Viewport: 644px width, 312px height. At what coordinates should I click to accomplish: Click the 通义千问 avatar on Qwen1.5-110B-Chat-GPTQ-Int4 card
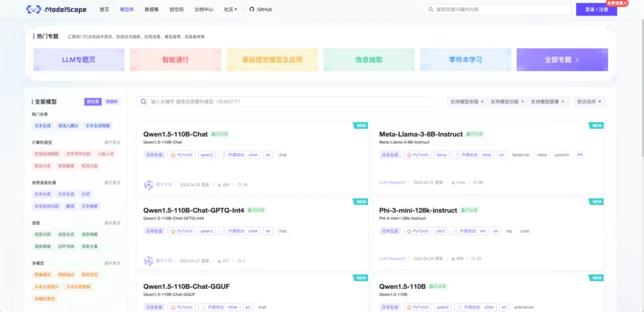[x=148, y=261]
